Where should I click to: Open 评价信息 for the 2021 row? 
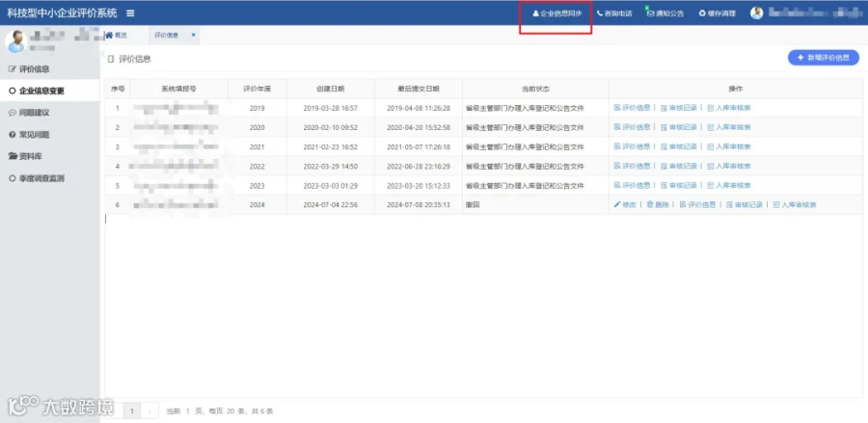click(x=632, y=146)
